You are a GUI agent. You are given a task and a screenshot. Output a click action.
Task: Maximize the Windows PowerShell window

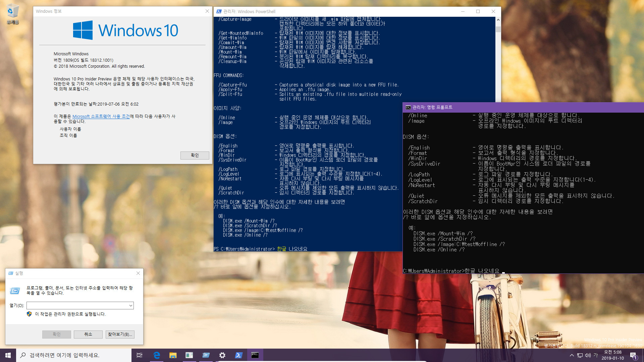(478, 11)
